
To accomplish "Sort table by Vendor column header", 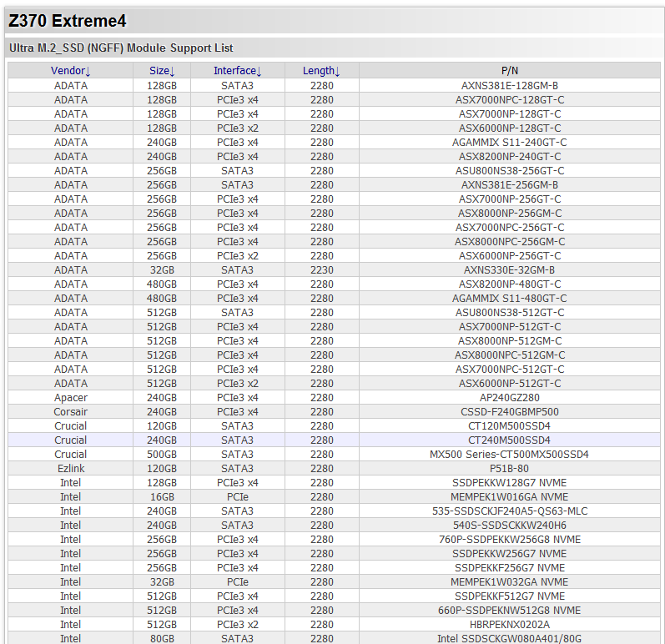I will [x=70, y=71].
